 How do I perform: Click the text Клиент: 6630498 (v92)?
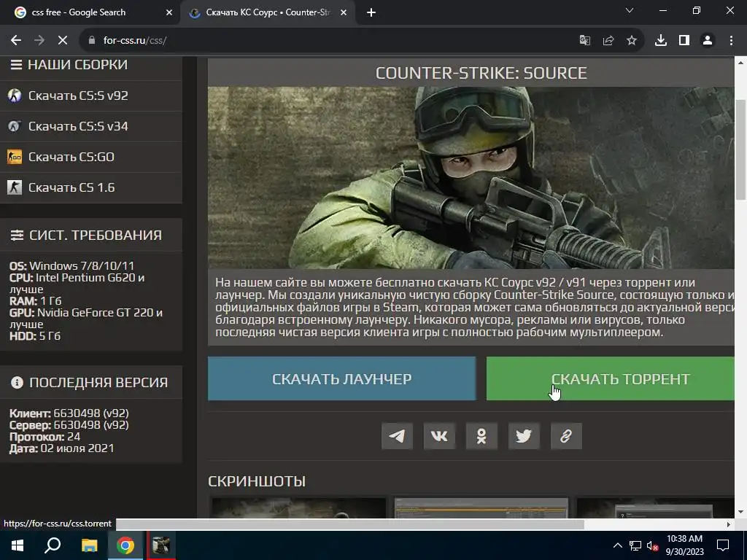pos(69,413)
